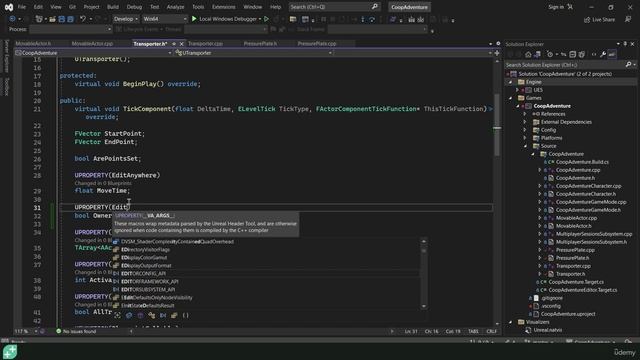
Task: Switch to the Transporter.cpp tab
Action: (205, 44)
